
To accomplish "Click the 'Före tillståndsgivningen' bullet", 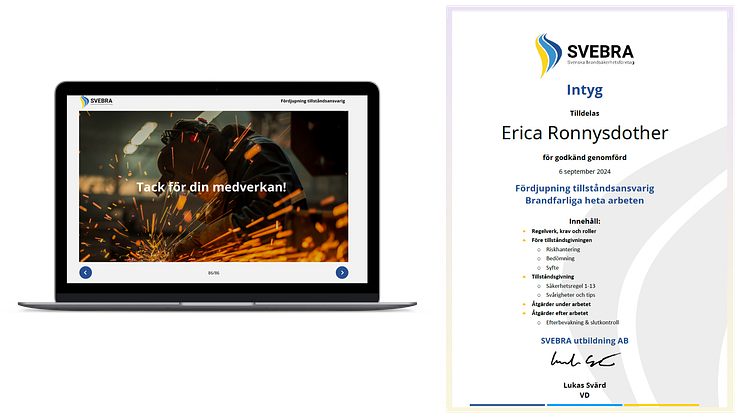I will 562,240.
